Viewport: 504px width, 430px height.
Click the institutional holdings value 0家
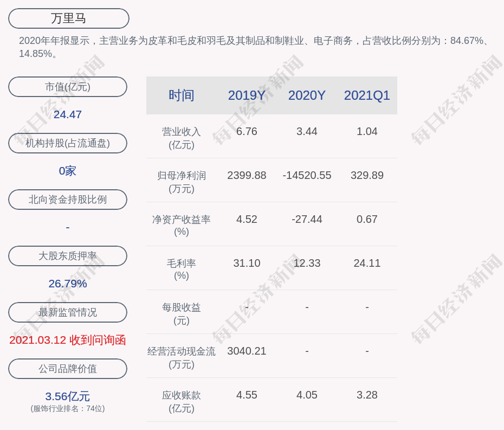[x=68, y=171]
